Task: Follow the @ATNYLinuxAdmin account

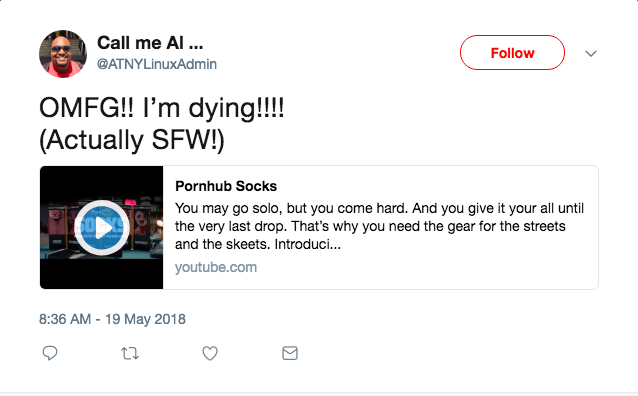Action: [512, 53]
